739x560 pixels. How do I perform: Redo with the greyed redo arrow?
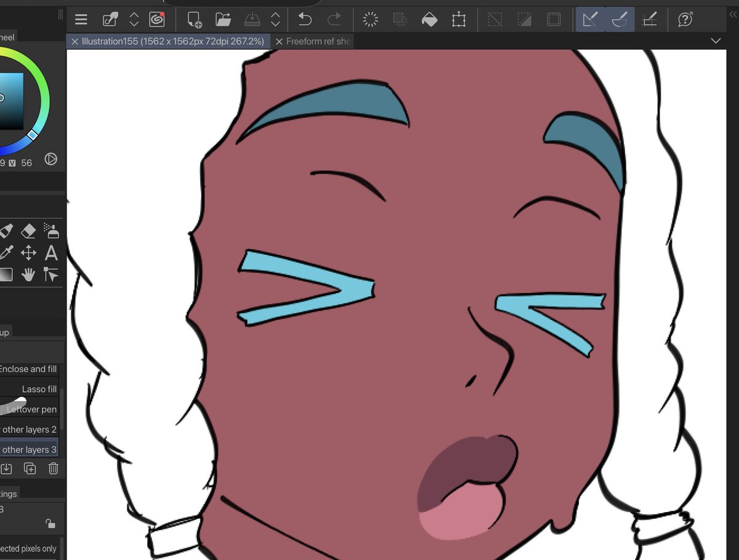point(334,20)
